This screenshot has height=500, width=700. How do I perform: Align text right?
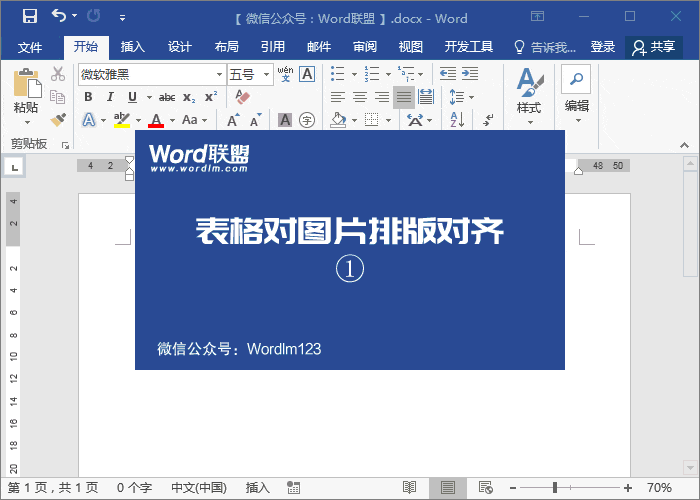coord(382,97)
